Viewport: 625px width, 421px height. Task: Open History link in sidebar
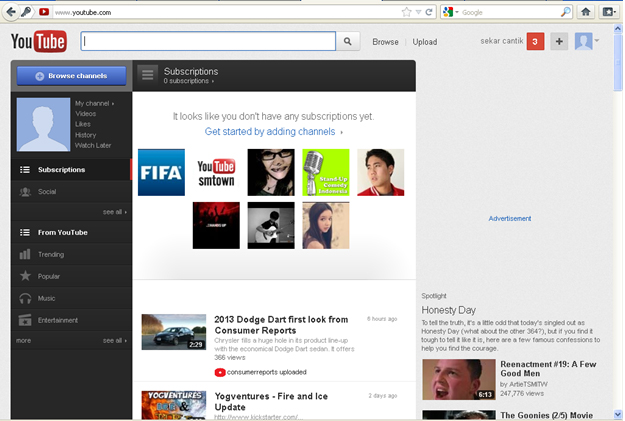tap(85, 135)
